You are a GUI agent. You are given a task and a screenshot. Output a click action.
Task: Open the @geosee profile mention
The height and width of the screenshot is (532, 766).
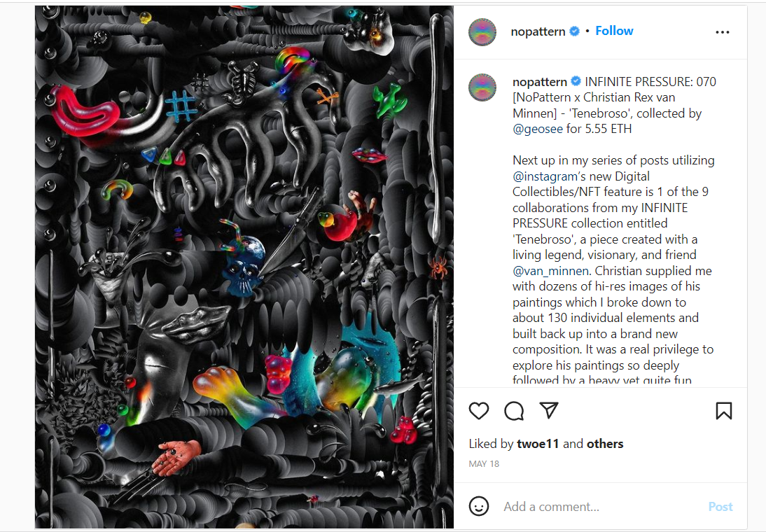click(x=537, y=129)
